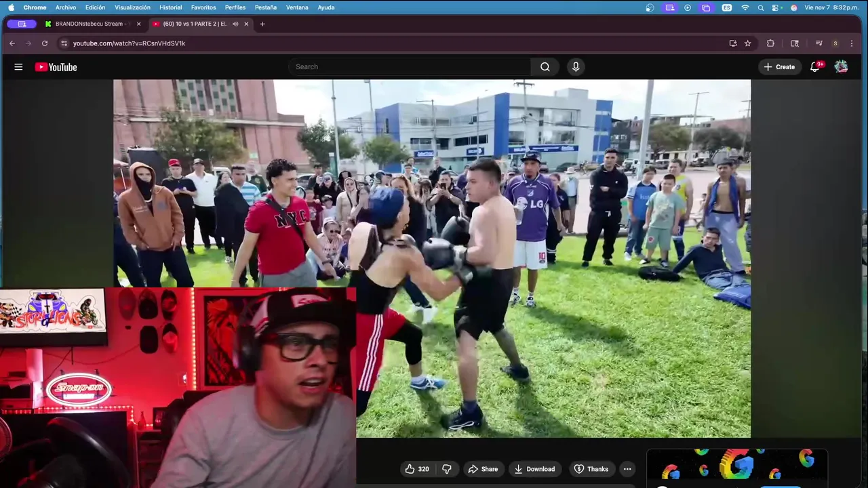The height and width of the screenshot is (488, 868).
Task: Open screen mirroring purple icon in menu bar
Action: click(670, 7)
